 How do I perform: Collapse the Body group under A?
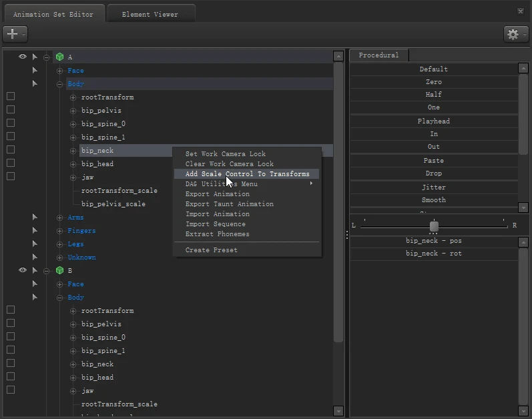(60, 84)
